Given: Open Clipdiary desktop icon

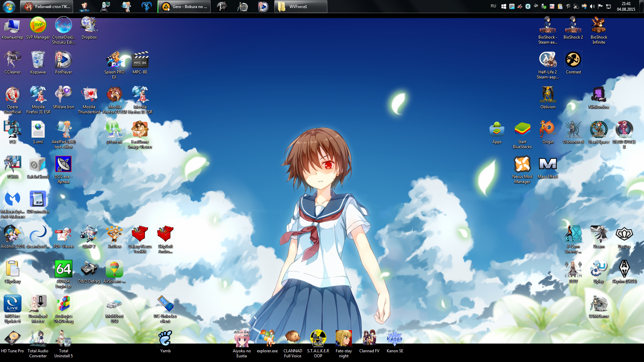Looking at the screenshot, I should pos(12,272).
